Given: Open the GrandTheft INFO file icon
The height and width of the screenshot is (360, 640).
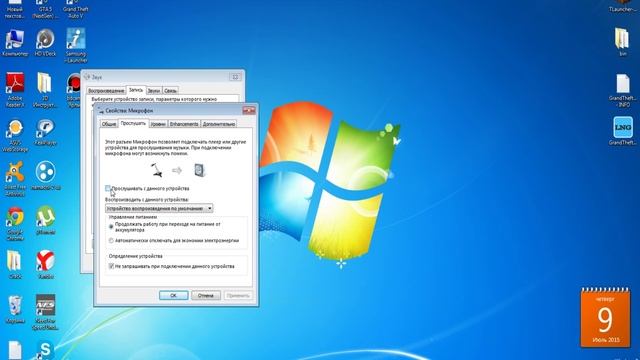Looking at the screenshot, I should (x=622, y=90).
